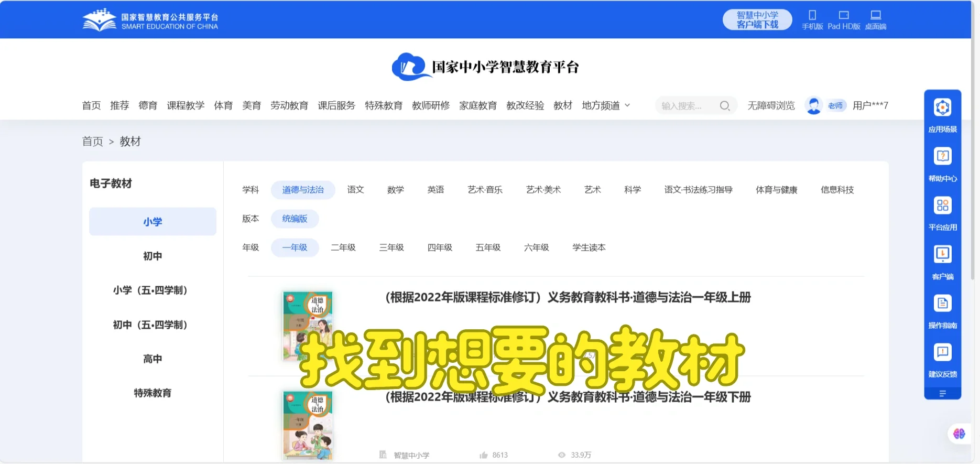Choose the 语文 subject filter

(x=355, y=190)
